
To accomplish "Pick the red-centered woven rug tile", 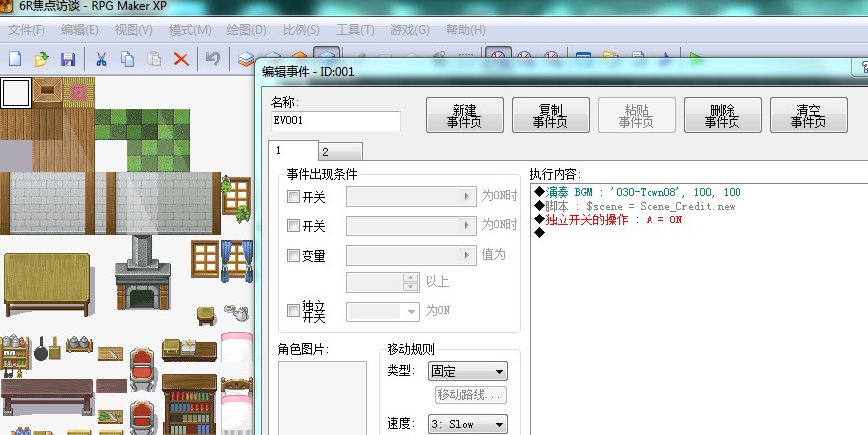I will click(x=79, y=92).
